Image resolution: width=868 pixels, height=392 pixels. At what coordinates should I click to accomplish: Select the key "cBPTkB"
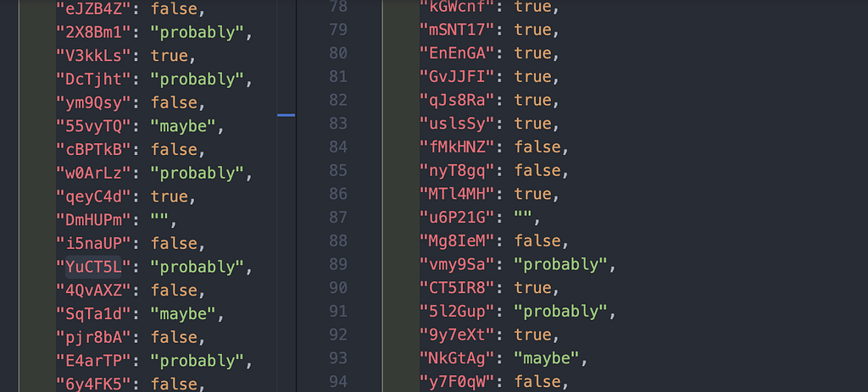point(93,150)
